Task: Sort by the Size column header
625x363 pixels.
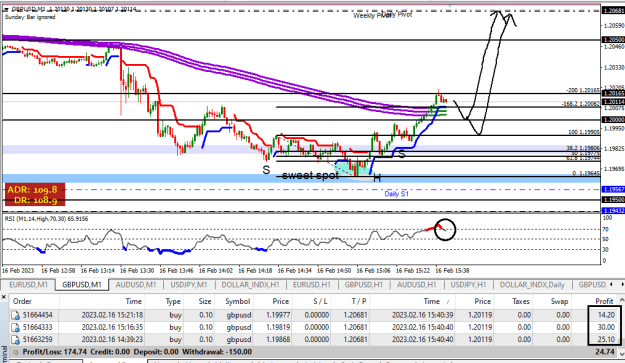Action: pyautogui.click(x=205, y=302)
